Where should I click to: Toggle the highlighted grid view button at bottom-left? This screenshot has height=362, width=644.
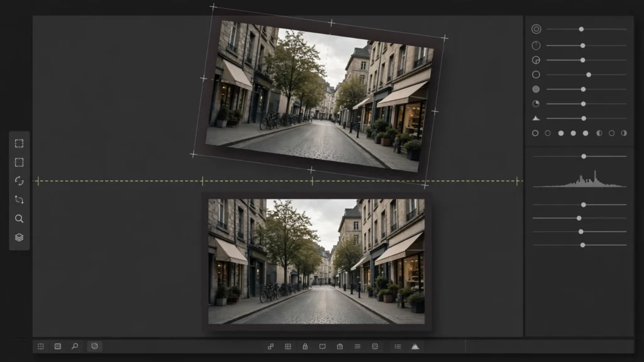[94, 346]
